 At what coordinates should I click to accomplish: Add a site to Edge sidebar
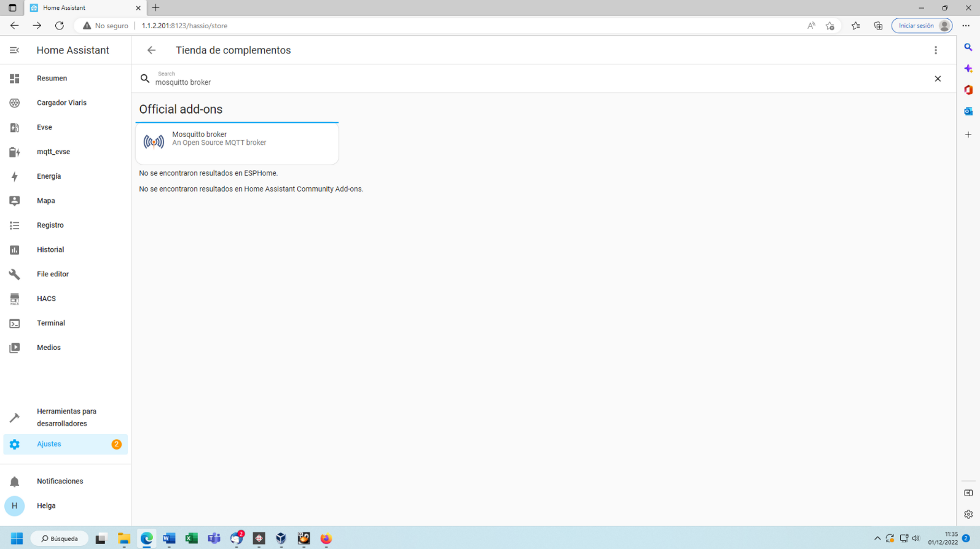pyautogui.click(x=968, y=134)
